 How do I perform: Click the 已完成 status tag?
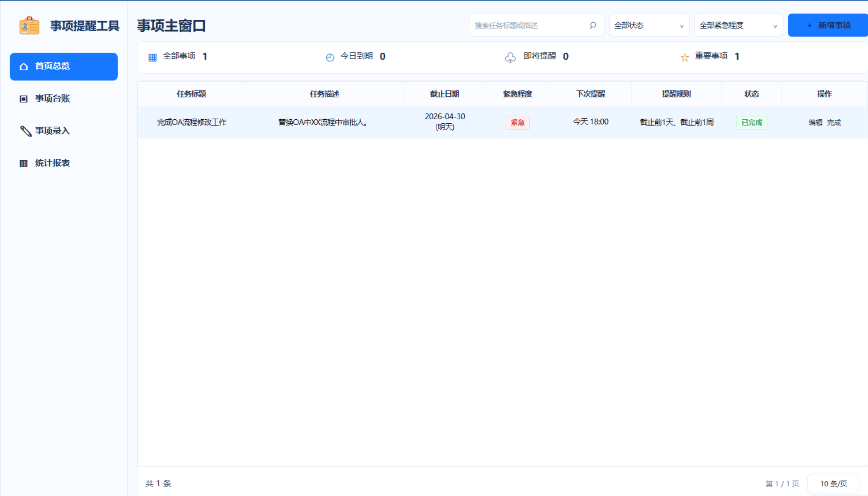(752, 122)
